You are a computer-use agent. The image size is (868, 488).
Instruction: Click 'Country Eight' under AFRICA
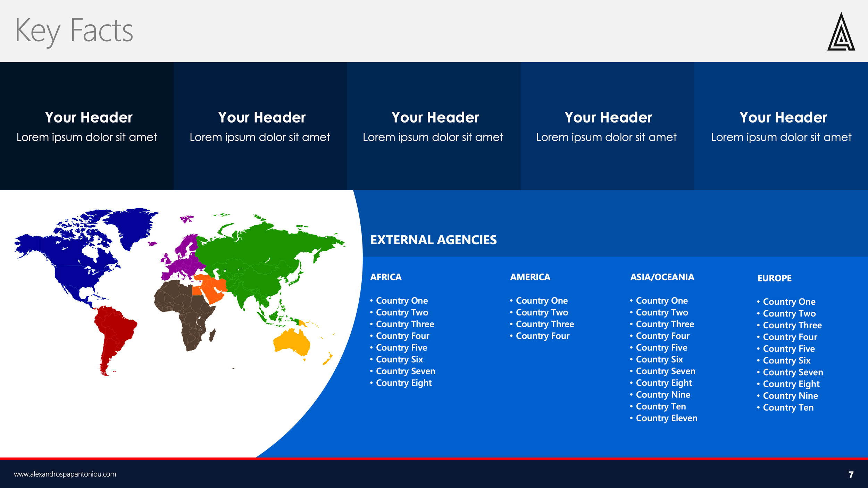click(404, 383)
